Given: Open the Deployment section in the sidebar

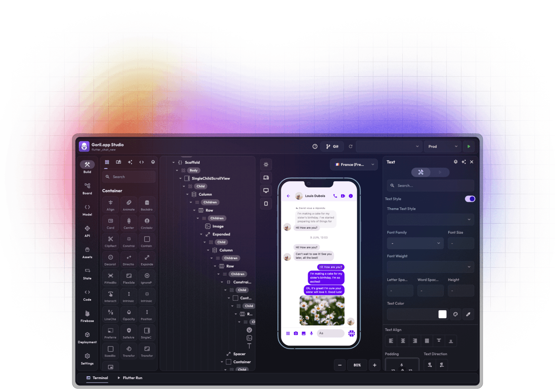Looking at the screenshot, I should [87, 337].
